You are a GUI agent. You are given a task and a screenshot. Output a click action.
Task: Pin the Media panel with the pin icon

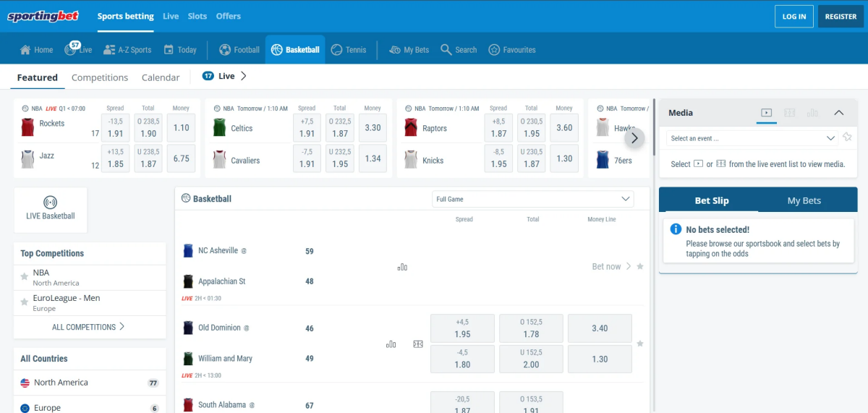847,137
